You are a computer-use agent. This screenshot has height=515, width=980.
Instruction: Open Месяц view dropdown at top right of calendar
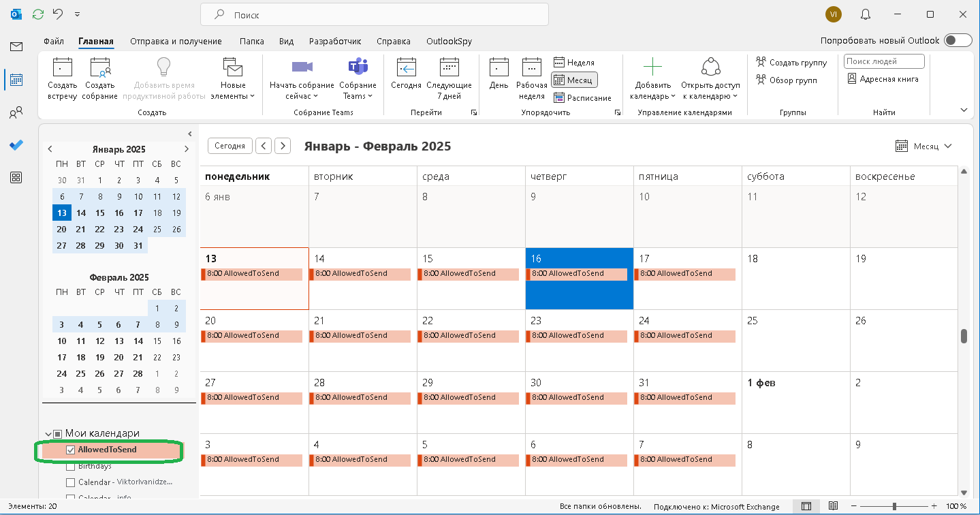tap(923, 146)
